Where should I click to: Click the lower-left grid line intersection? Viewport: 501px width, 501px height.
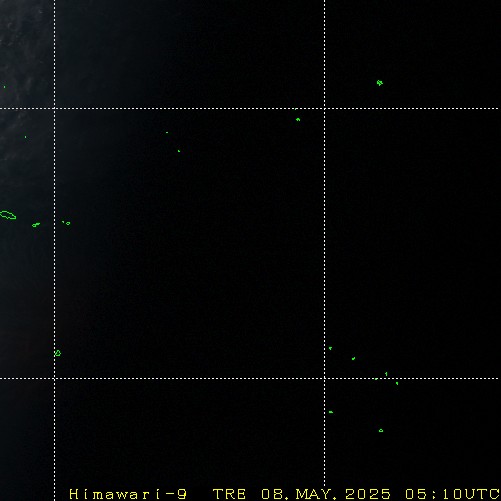pyautogui.click(x=55, y=378)
